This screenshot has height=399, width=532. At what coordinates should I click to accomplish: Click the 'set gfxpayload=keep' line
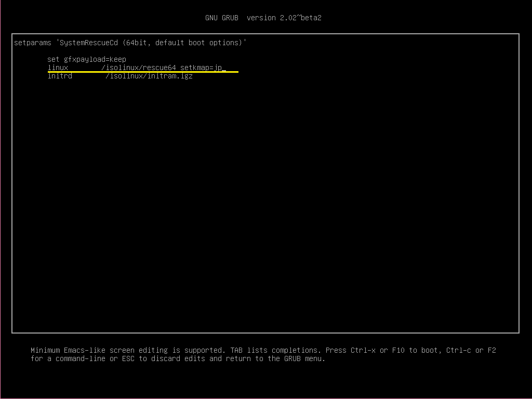pyautogui.click(x=87, y=59)
